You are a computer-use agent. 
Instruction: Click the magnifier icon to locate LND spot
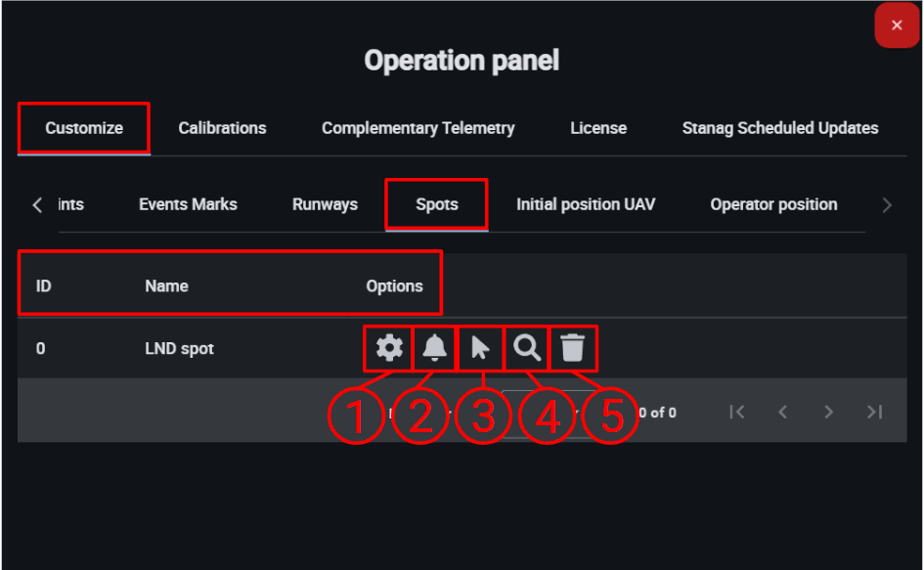point(526,348)
